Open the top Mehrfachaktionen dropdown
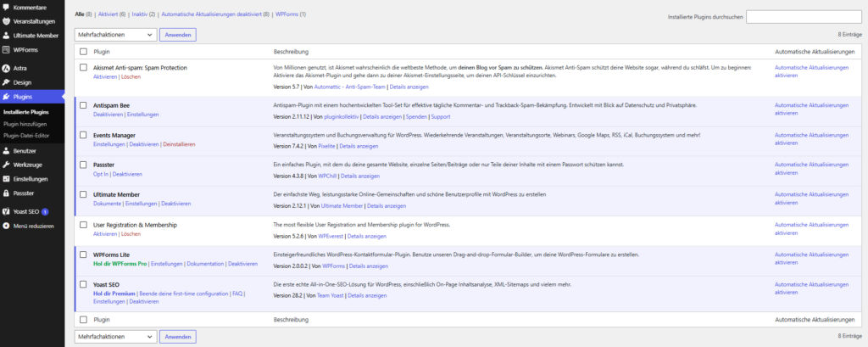 click(x=115, y=35)
